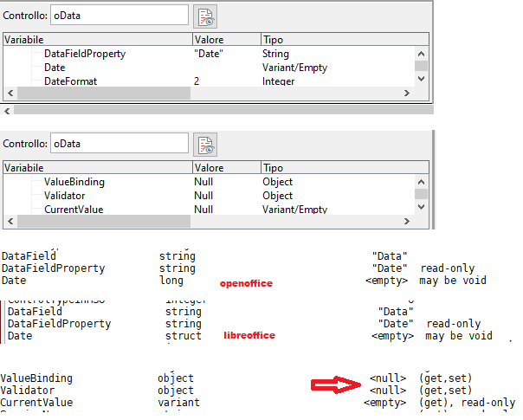Click the Variabile column header in the lower panel

click(97, 168)
